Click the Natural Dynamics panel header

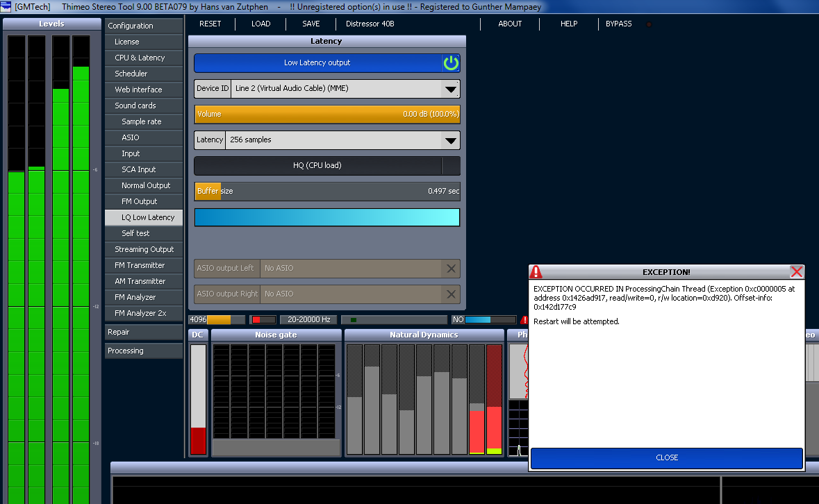pos(424,335)
